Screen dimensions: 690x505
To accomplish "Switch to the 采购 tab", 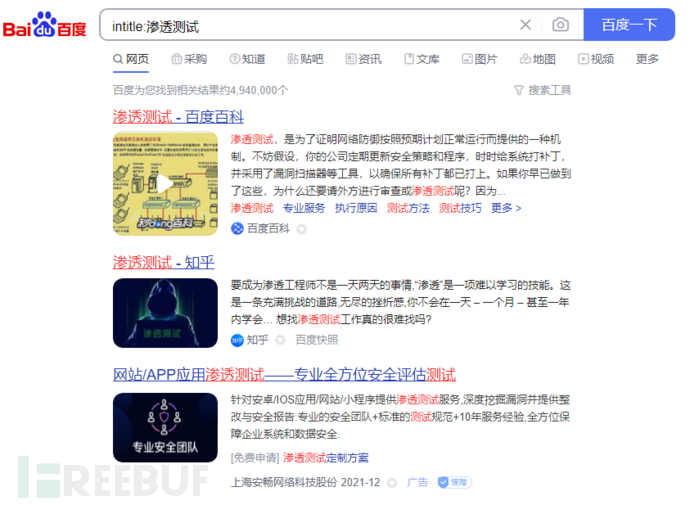I will (189, 59).
